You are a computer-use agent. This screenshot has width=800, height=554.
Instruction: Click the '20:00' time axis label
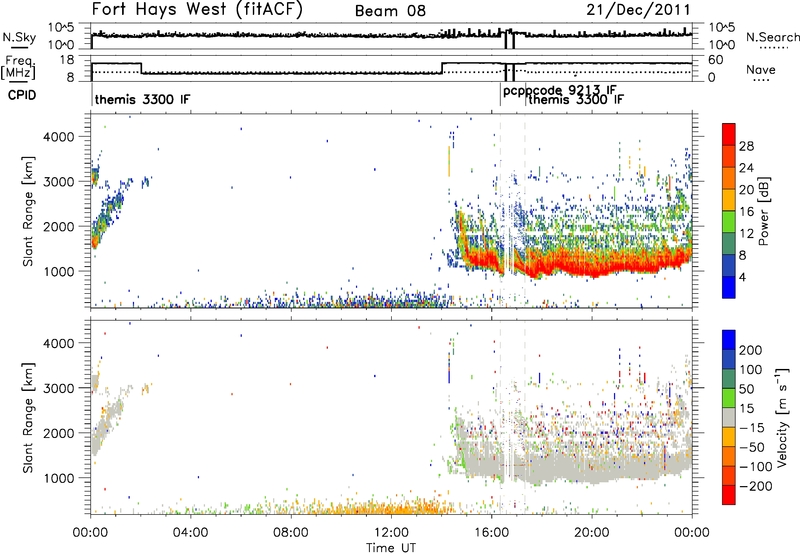click(x=591, y=533)
